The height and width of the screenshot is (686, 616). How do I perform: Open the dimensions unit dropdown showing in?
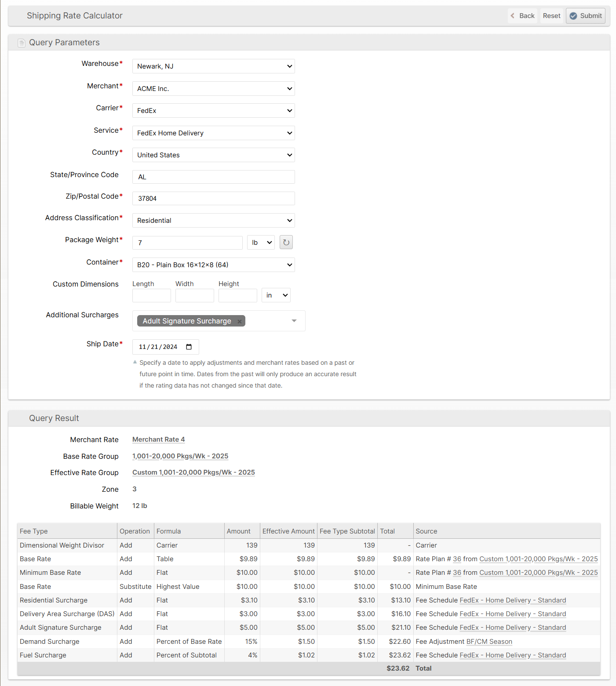tap(276, 295)
